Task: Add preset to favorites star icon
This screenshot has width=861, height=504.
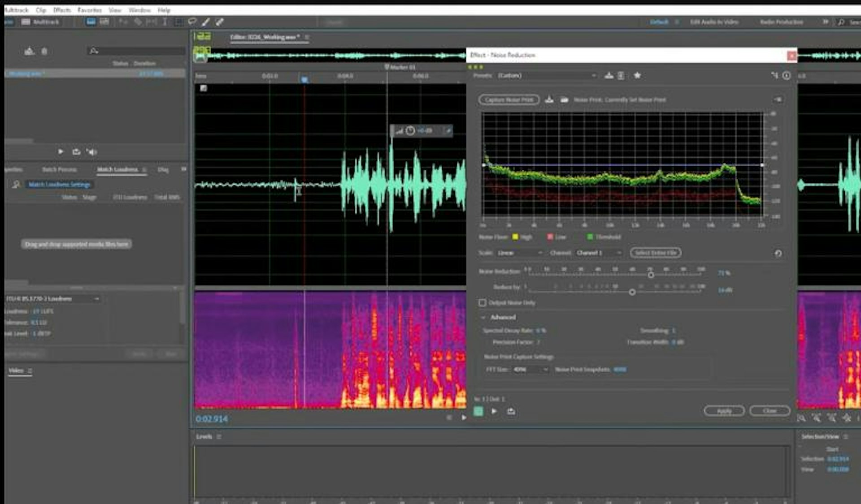Action: coord(637,75)
